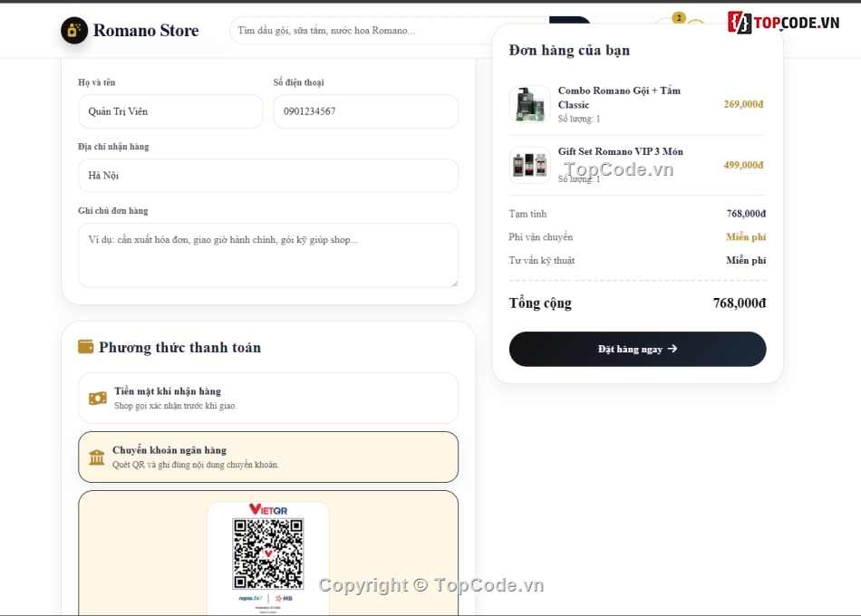Click the Đặt hàng ngay button
The image size is (861, 616).
click(637, 349)
